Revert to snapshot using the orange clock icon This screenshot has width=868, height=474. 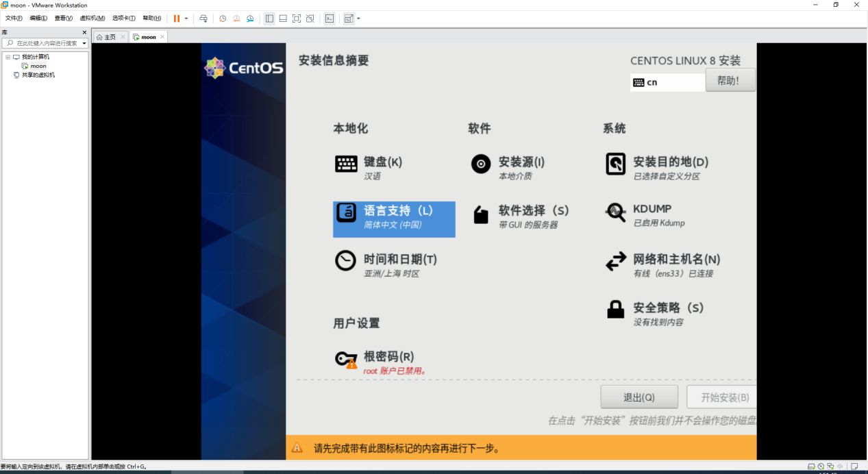[236, 18]
